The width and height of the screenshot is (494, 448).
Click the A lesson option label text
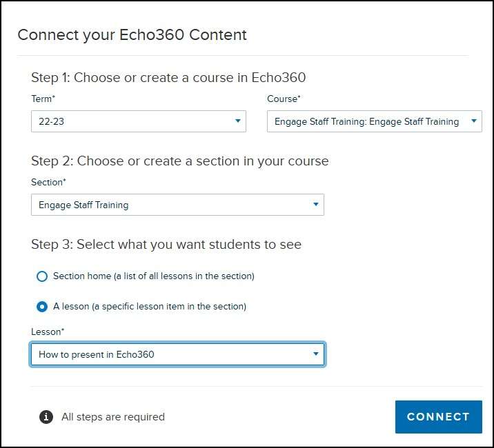150,306
